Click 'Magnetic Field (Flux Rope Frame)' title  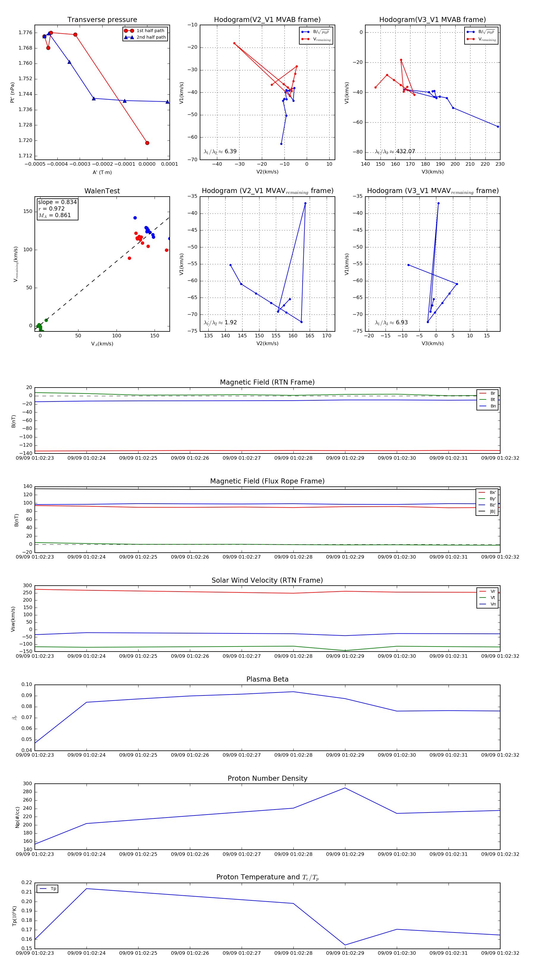pyautogui.click(x=267, y=481)
